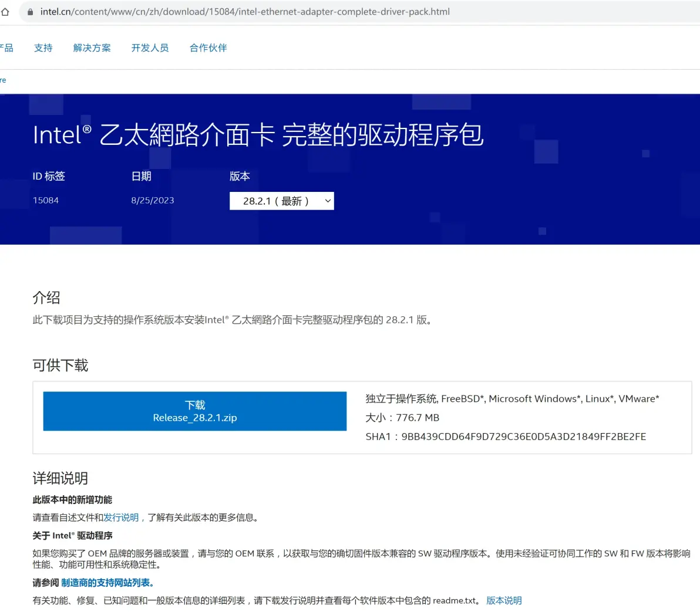Click the 可供下载 section heading
This screenshot has width=700, height=612.
click(x=60, y=366)
